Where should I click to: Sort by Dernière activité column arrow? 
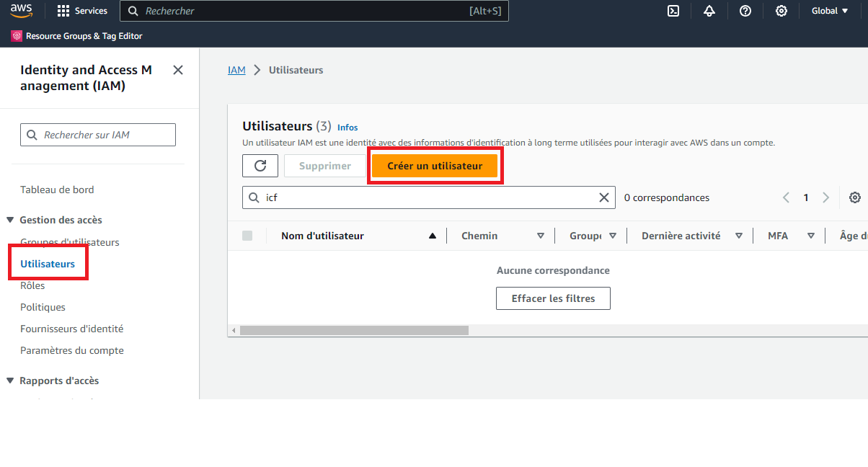(x=739, y=236)
